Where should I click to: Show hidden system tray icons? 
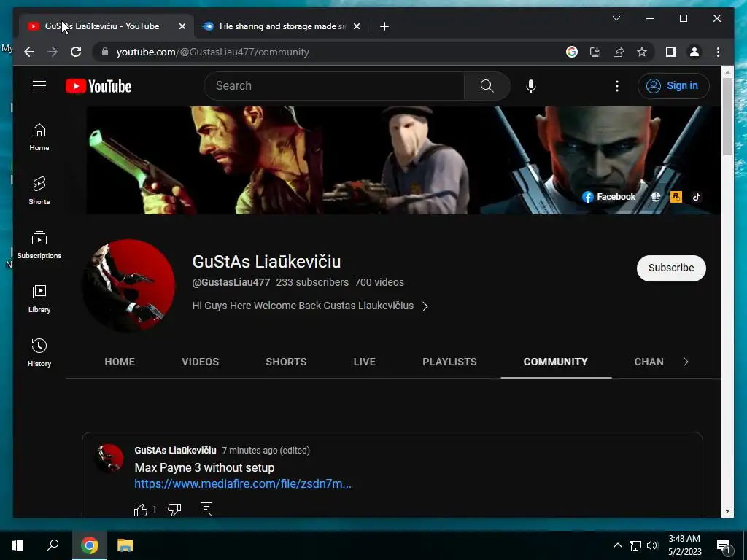click(617, 545)
